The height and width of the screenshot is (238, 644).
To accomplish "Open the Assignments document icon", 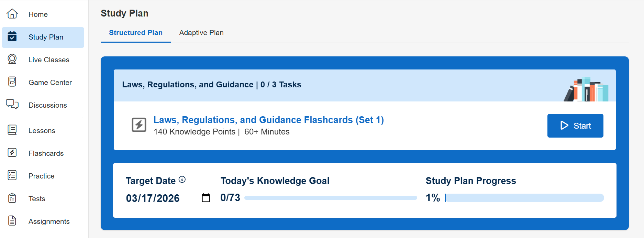I will click(12, 221).
